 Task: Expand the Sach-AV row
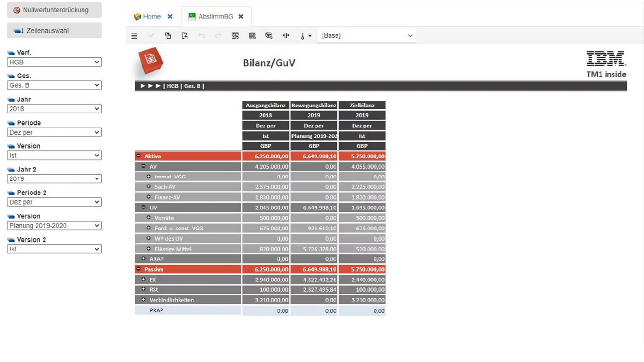coord(149,186)
